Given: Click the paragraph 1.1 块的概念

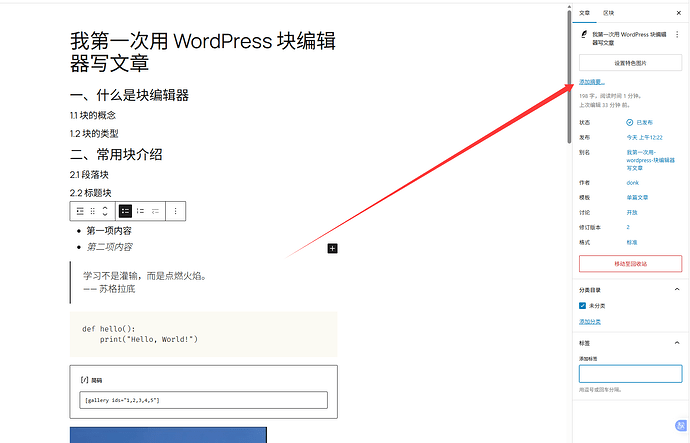Looking at the screenshot, I should (x=93, y=115).
